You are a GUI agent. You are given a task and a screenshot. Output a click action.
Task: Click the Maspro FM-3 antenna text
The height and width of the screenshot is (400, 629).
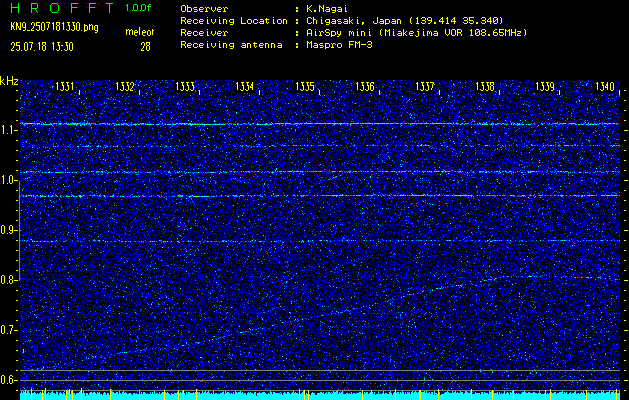pyautogui.click(x=339, y=45)
